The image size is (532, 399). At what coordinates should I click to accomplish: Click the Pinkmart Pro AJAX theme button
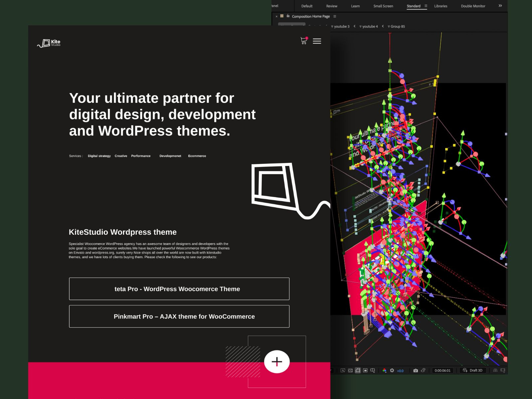coord(179,317)
